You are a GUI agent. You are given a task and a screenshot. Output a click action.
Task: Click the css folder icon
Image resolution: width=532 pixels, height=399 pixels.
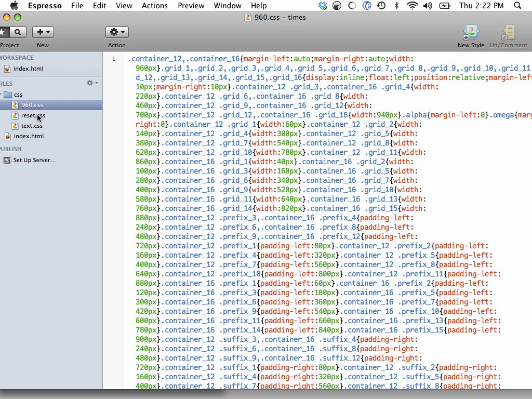[x=8, y=95]
